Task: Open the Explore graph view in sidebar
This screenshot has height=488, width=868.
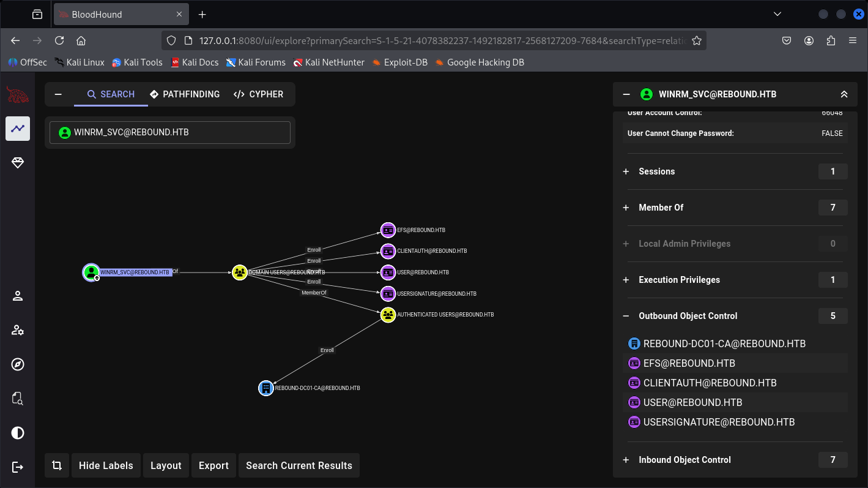Action: tap(18, 129)
